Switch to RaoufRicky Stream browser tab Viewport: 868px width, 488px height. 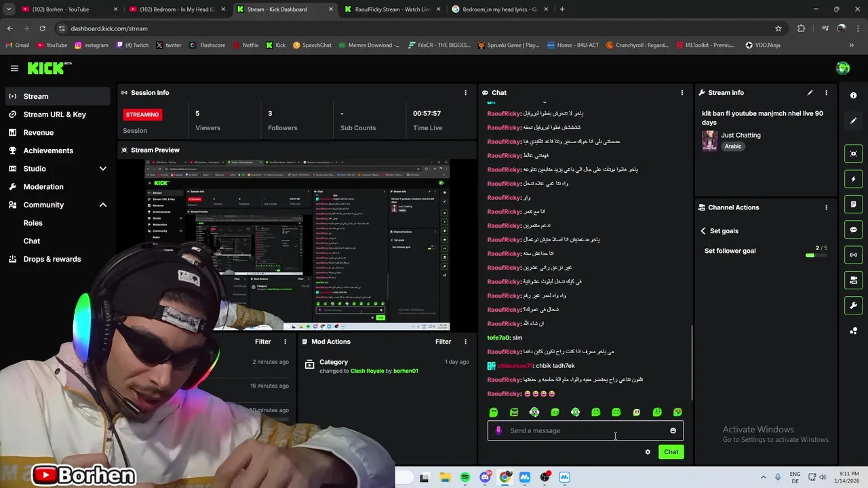click(x=393, y=9)
